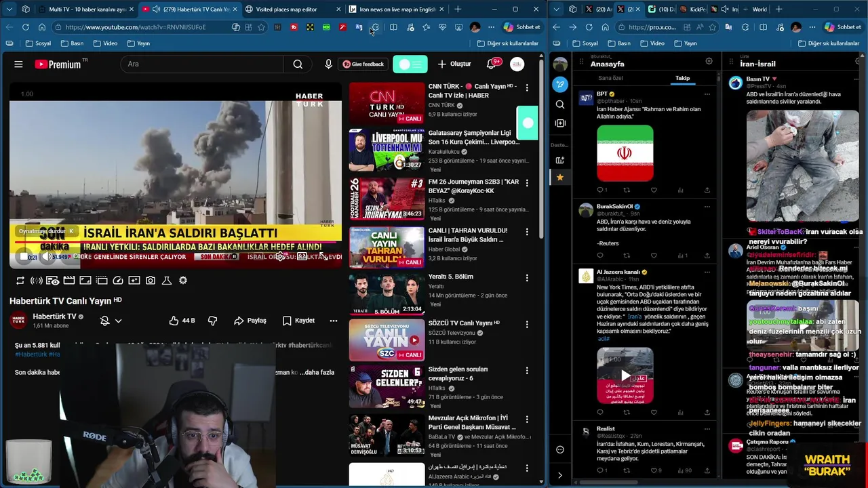The height and width of the screenshot is (488, 868).
Task: Share the Al Jazeera kanalı post
Action: point(707,412)
